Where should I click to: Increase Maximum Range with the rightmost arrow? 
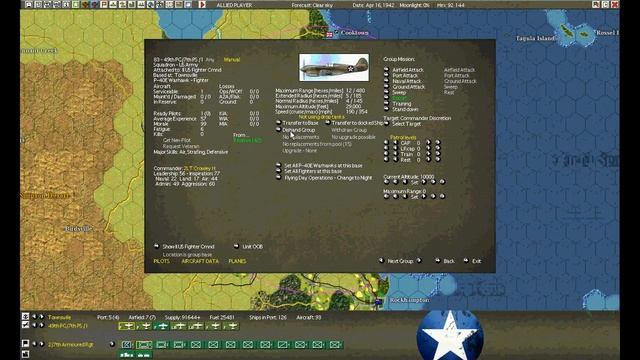(x=442, y=196)
